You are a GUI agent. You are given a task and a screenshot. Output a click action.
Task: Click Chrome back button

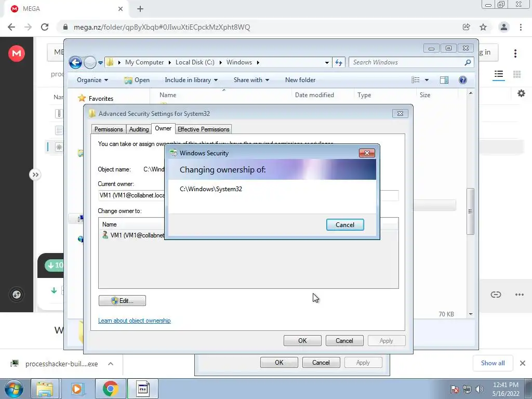pyautogui.click(x=11, y=27)
